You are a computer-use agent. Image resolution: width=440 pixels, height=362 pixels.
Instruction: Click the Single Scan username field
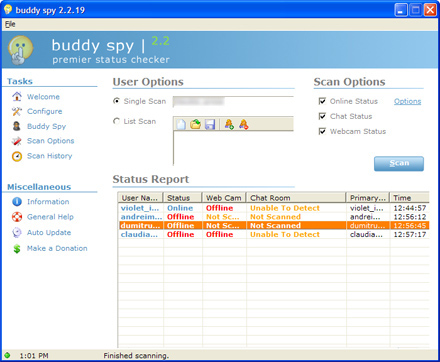(233, 102)
